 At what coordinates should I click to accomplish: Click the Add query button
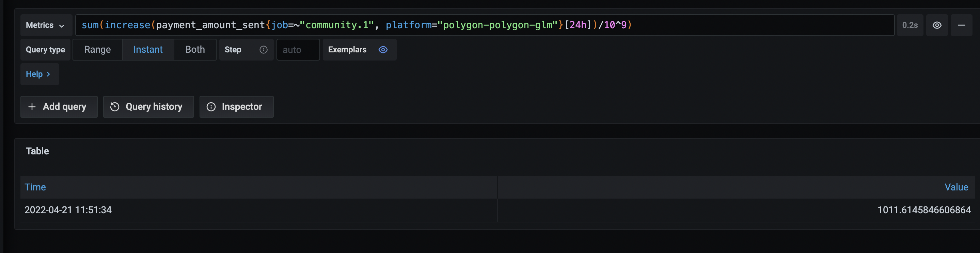click(59, 106)
